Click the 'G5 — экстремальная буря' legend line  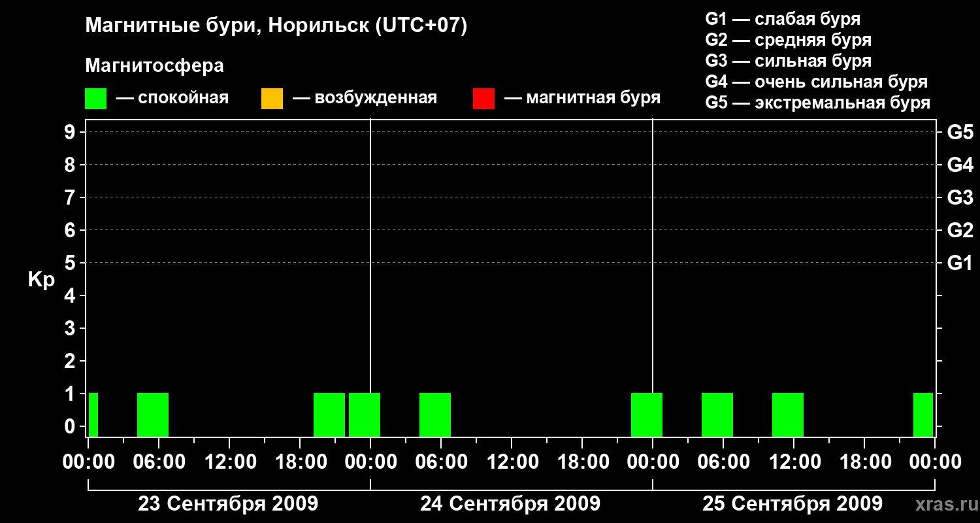(817, 103)
